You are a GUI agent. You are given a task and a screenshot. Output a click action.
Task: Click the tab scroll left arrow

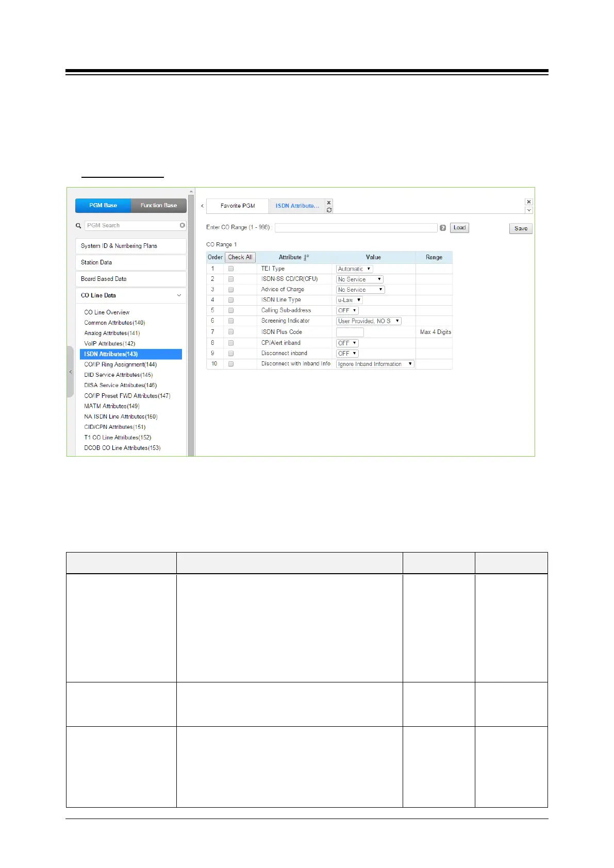coord(202,206)
